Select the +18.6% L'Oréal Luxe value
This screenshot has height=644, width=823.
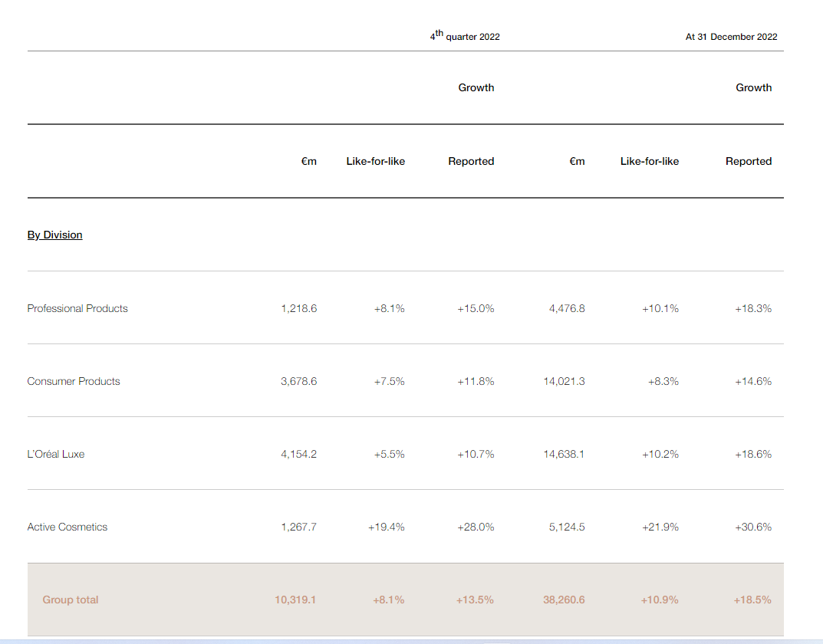(753, 454)
